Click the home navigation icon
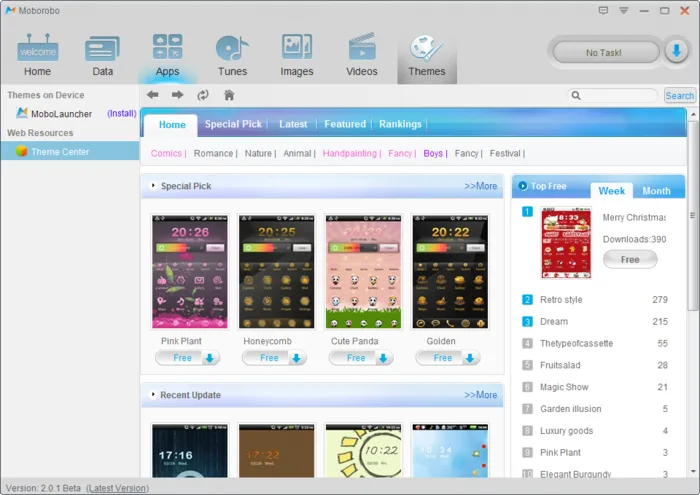 229,95
